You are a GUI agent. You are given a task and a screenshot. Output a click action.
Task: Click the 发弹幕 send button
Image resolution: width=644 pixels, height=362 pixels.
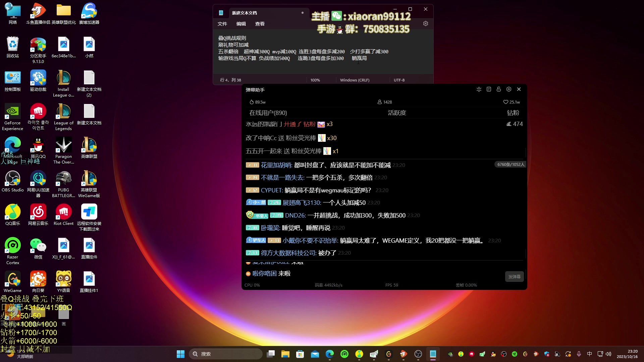pyautogui.click(x=514, y=277)
